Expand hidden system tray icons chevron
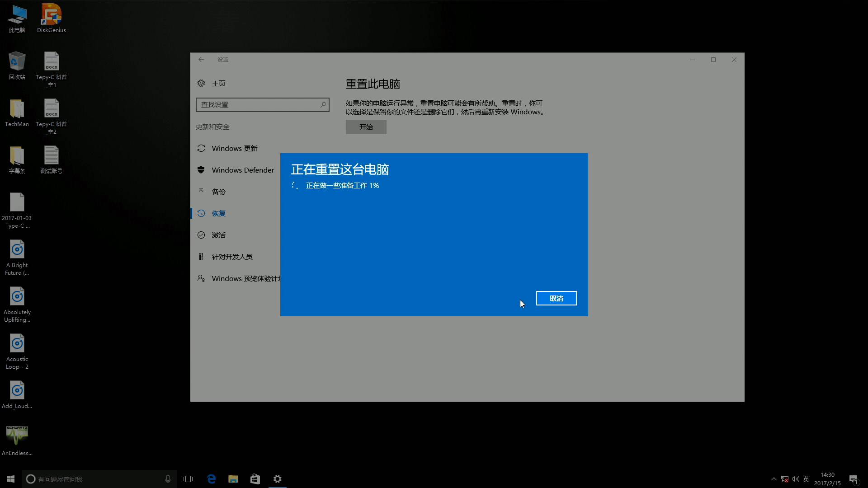Viewport: 868px width, 488px height. pyautogui.click(x=774, y=479)
